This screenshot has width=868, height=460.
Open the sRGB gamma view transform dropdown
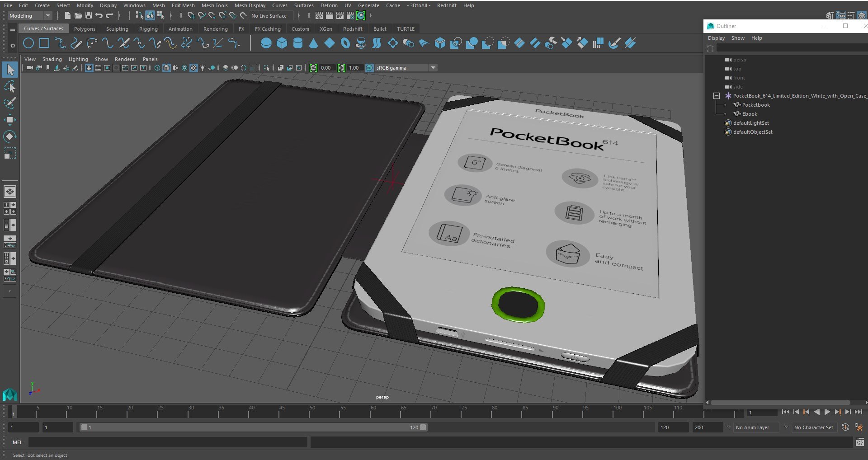(406, 68)
